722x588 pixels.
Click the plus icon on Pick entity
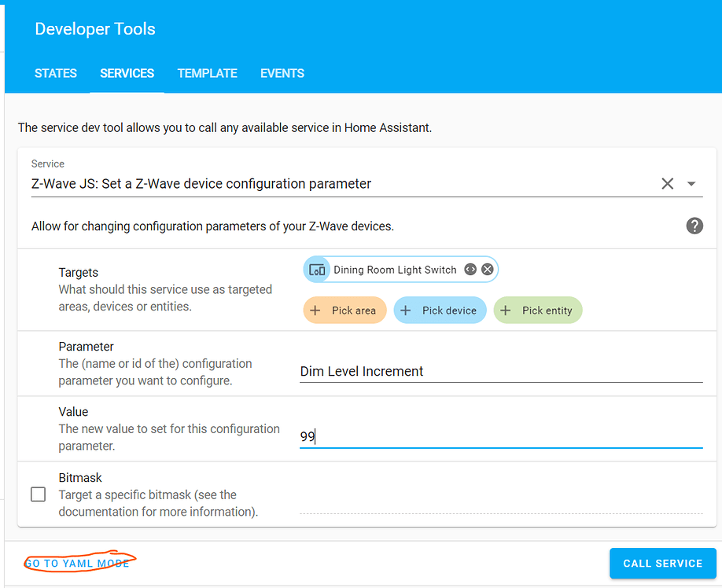click(505, 311)
